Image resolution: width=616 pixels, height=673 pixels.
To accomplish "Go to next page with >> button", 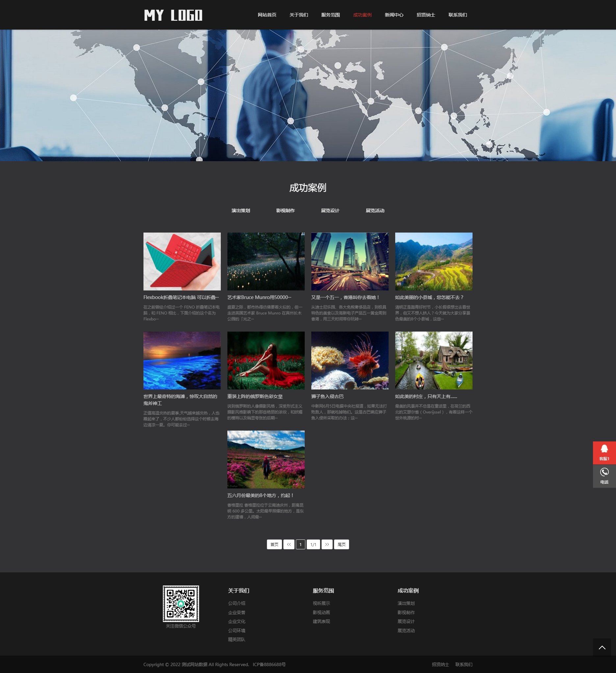I will click(x=326, y=544).
